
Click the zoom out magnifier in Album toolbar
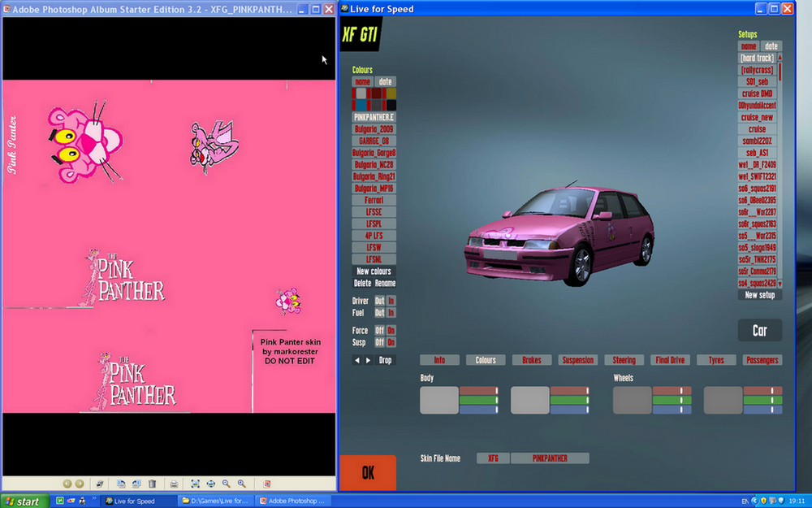[x=227, y=484]
